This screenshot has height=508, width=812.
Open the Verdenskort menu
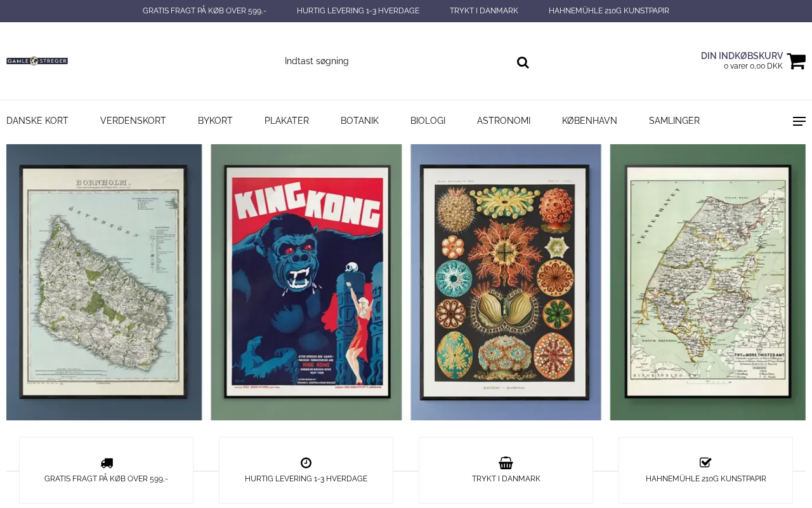click(x=133, y=121)
